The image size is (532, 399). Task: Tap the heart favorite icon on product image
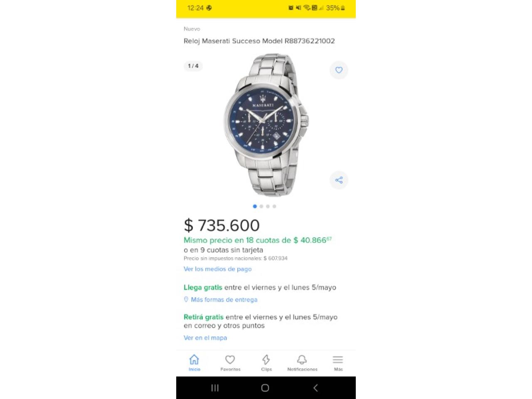[x=339, y=70]
